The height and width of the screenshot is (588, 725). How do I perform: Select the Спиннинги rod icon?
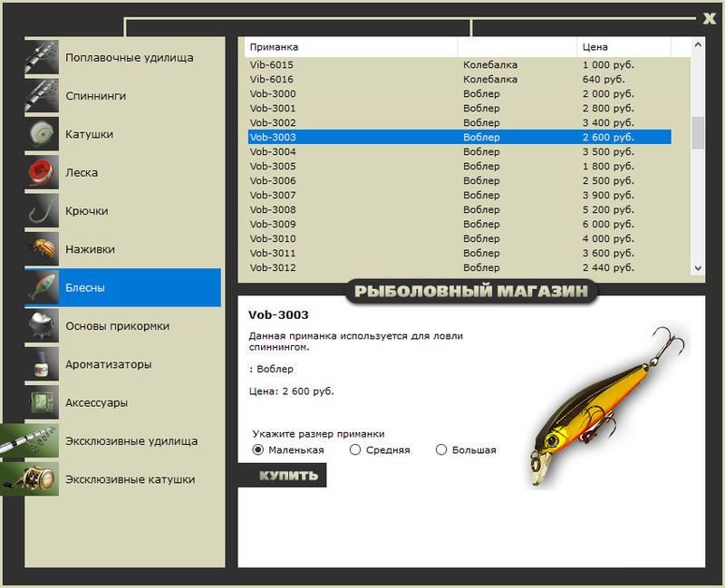tap(42, 95)
